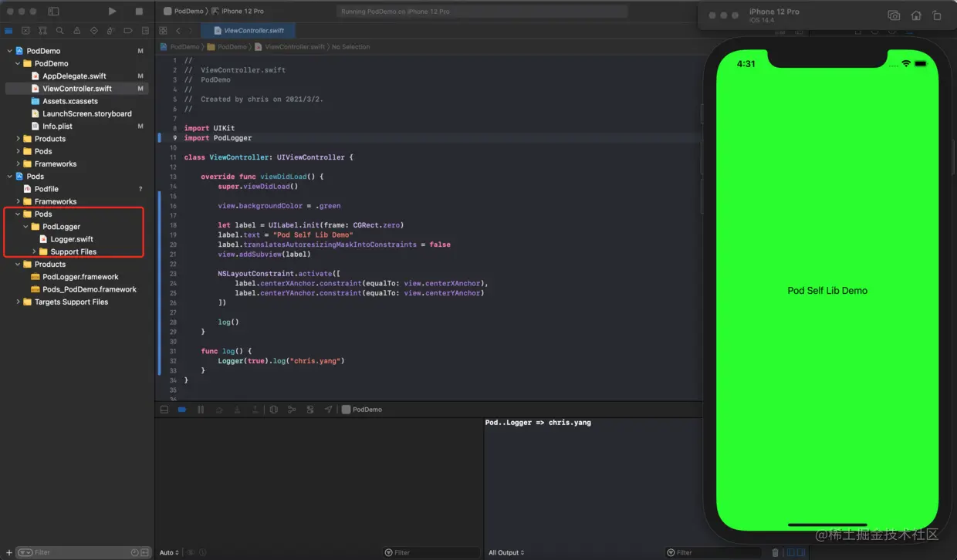This screenshot has height=560, width=957.
Task: Show only recent files in navigator
Action: (x=135, y=552)
